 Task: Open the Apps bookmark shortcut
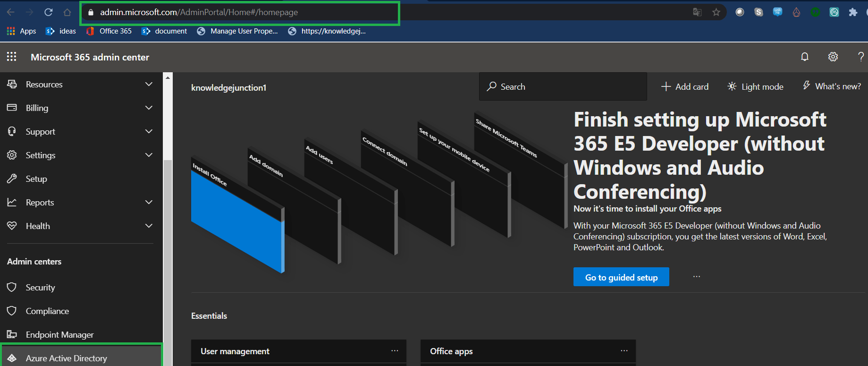(x=22, y=31)
